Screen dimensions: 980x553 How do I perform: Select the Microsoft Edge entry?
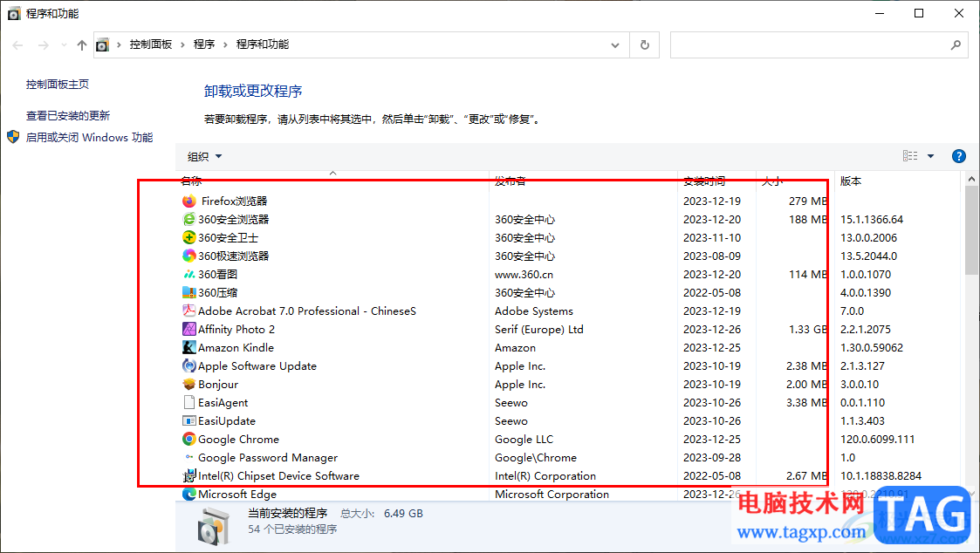[237, 495]
